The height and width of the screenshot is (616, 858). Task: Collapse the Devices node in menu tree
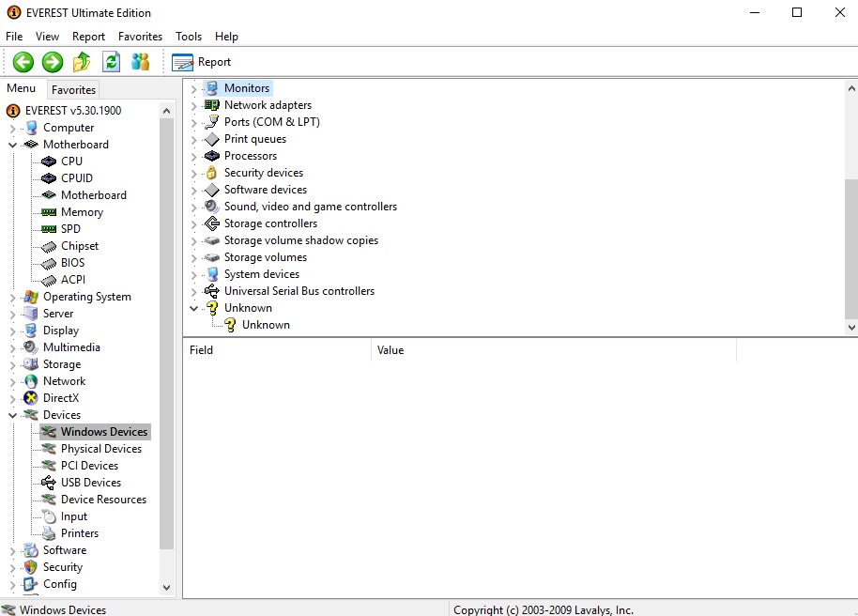(12, 416)
